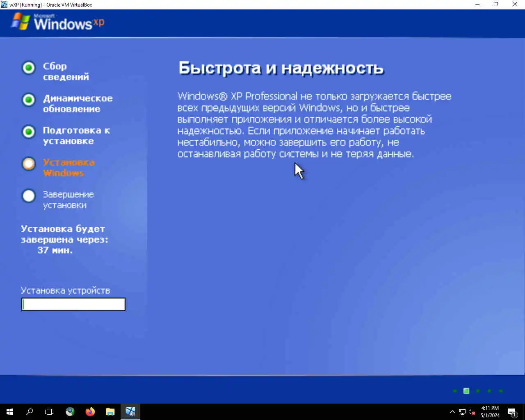The width and height of the screenshot is (525, 420).
Task: Click the muted volume tray icon
Action: pyautogui.click(x=472, y=412)
